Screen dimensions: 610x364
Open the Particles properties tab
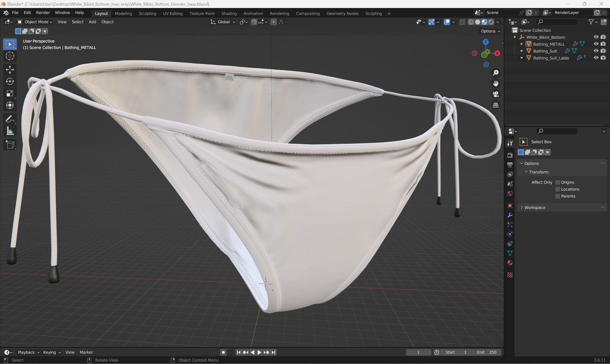pos(510,225)
